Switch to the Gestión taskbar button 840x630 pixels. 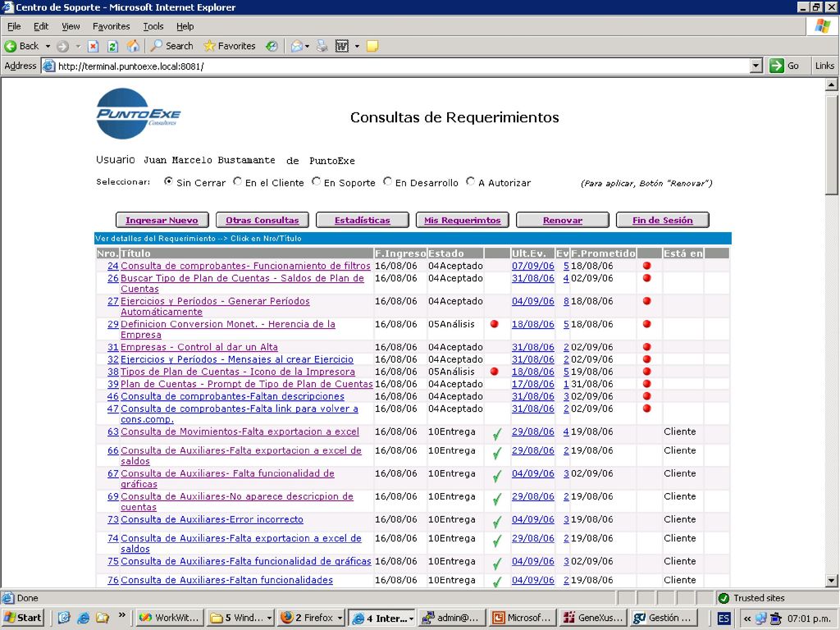click(x=663, y=618)
